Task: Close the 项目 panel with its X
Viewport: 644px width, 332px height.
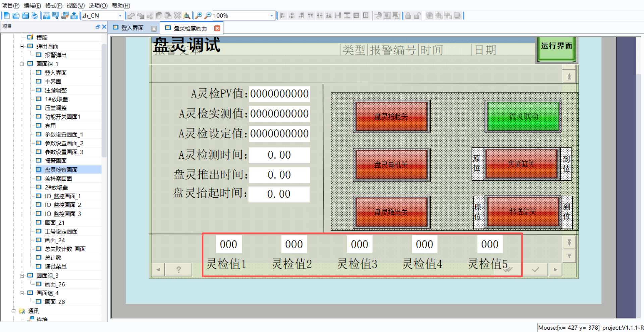Action: (104, 27)
